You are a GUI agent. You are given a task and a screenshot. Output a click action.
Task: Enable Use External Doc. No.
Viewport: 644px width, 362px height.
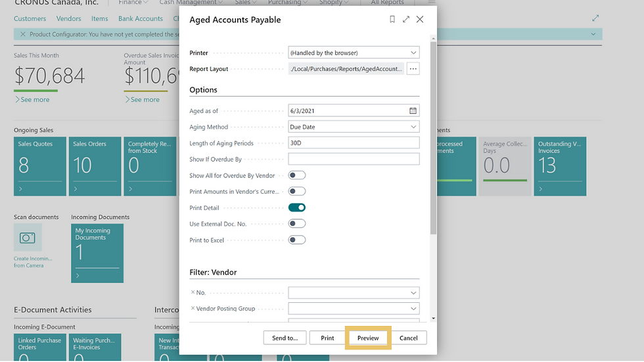click(297, 223)
